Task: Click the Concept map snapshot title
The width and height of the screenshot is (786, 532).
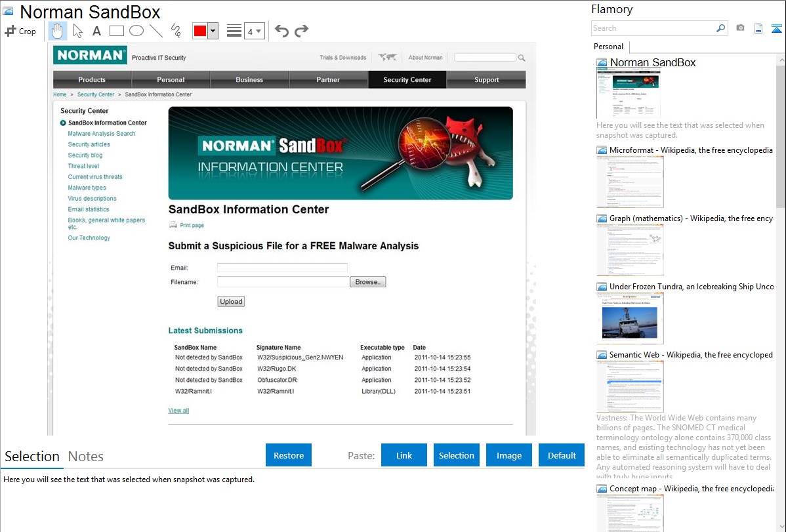Action: coord(692,488)
